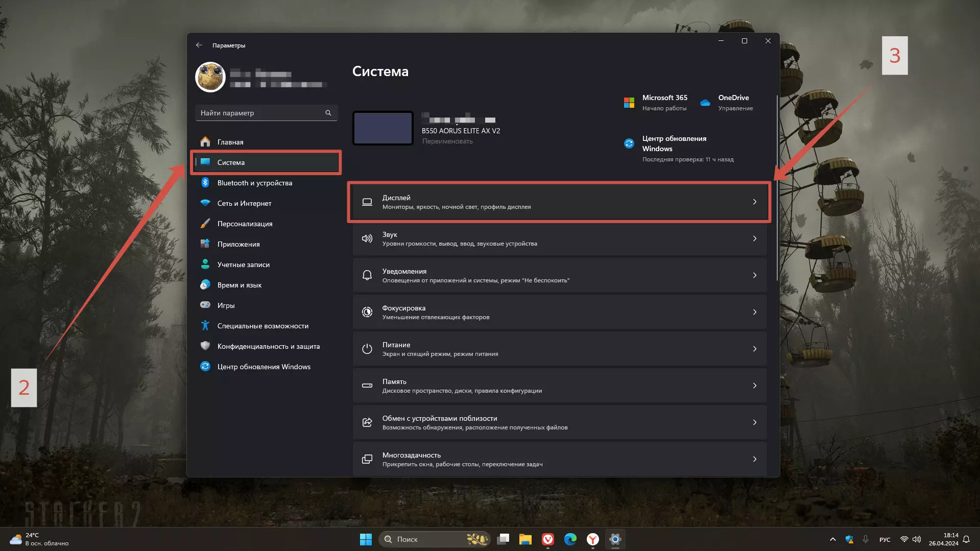Open the Память storage settings row

(560, 386)
